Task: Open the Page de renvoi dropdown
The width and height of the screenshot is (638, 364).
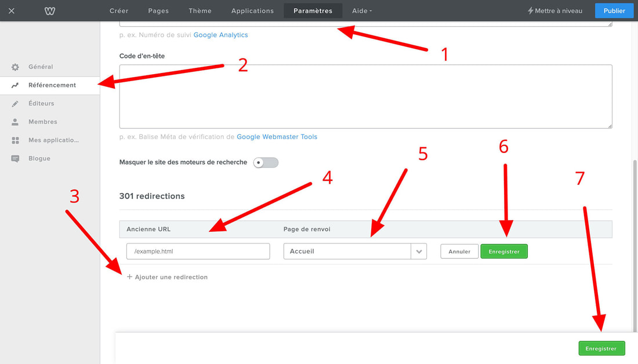Action: pyautogui.click(x=347, y=251)
